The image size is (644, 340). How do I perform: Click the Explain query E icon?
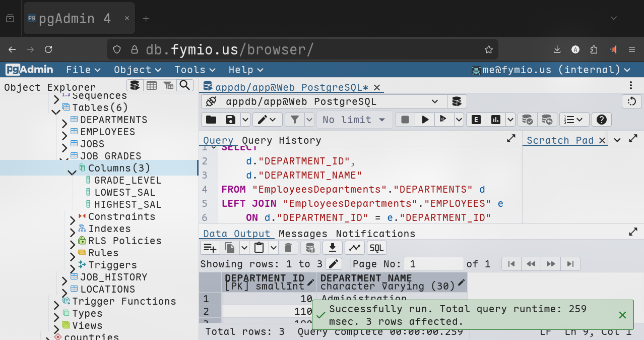pos(476,120)
